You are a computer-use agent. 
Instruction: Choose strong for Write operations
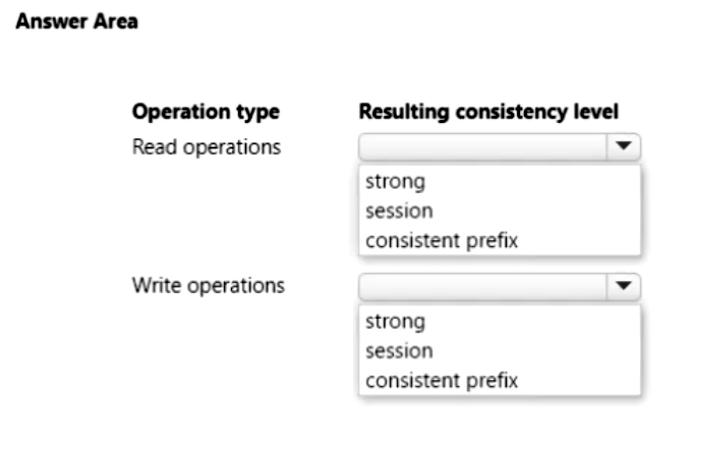tap(395, 321)
